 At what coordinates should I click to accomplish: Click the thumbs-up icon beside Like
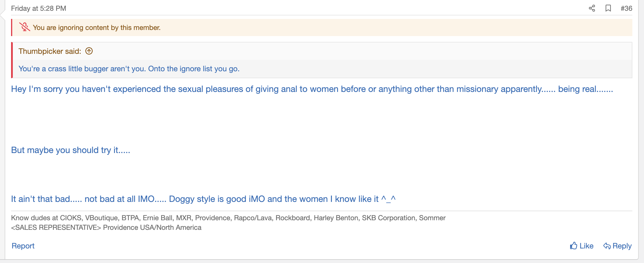point(573,246)
